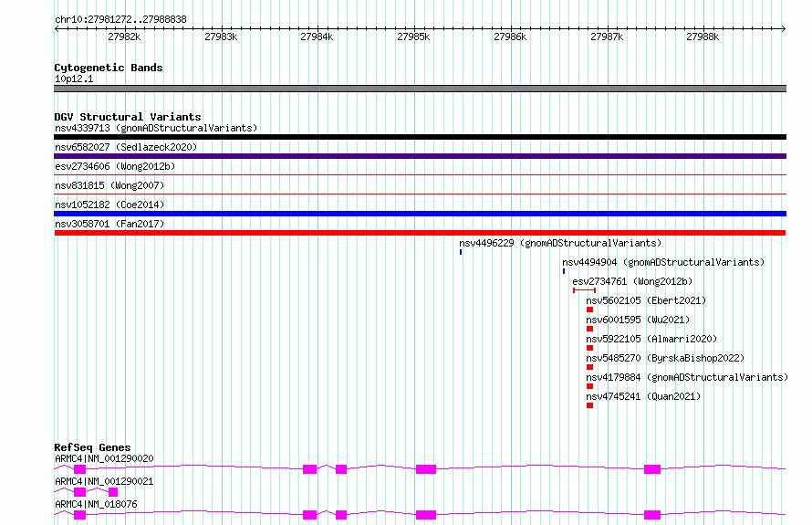Click NM_001290020's wide exon at 27985k
The width and height of the screenshot is (812, 525).
(x=426, y=469)
